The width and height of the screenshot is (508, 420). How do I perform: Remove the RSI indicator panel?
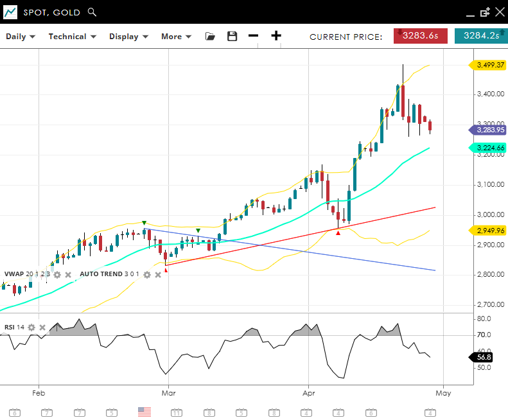[x=42, y=328]
